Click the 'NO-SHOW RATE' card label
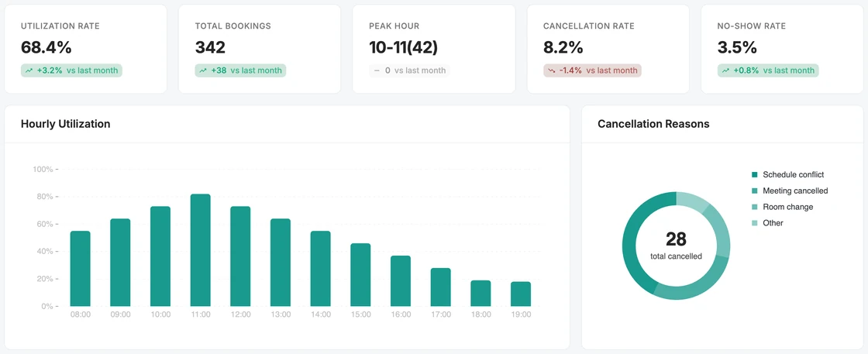868x354 pixels. pyautogui.click(x=752, y=26)
